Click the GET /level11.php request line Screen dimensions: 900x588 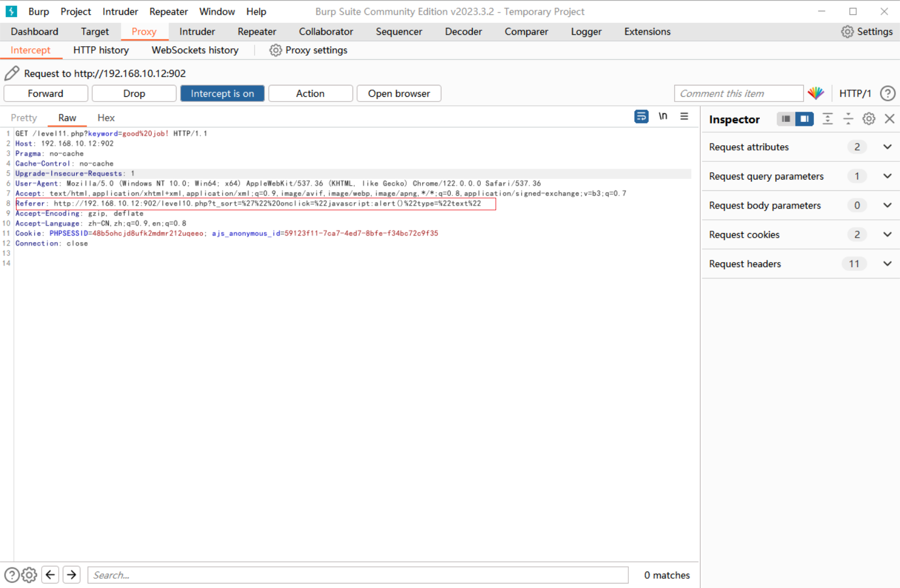tap(111, 133)
